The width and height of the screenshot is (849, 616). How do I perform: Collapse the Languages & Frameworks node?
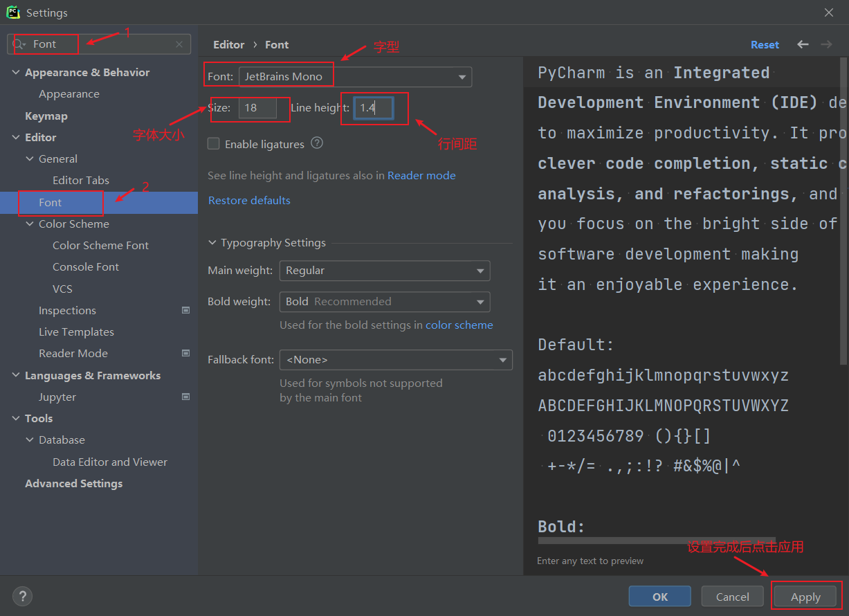[x=16, y=376]
